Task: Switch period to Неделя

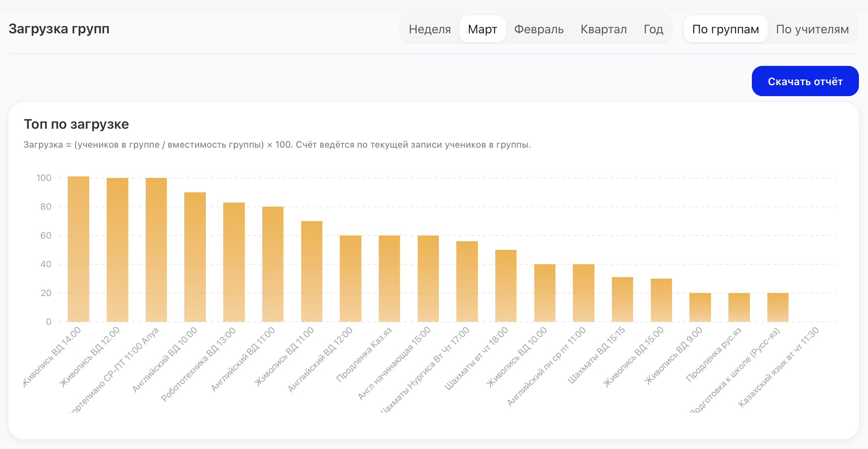Action: pos(429,29)
